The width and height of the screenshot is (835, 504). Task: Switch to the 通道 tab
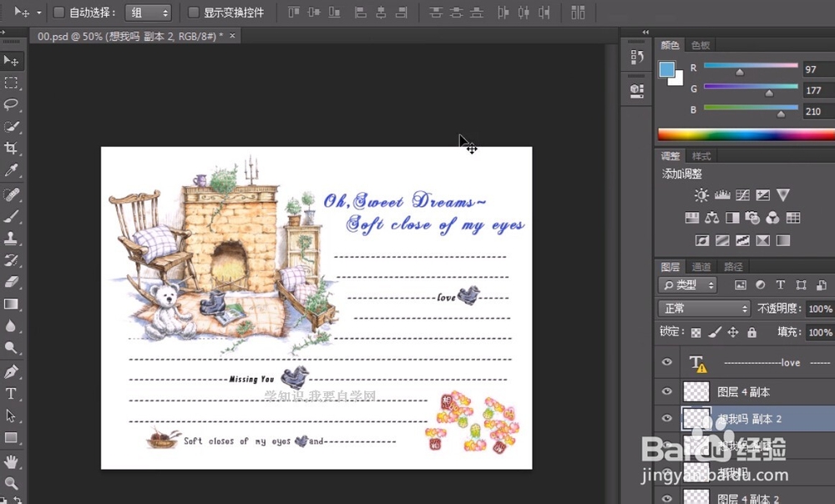click(701, 267)
